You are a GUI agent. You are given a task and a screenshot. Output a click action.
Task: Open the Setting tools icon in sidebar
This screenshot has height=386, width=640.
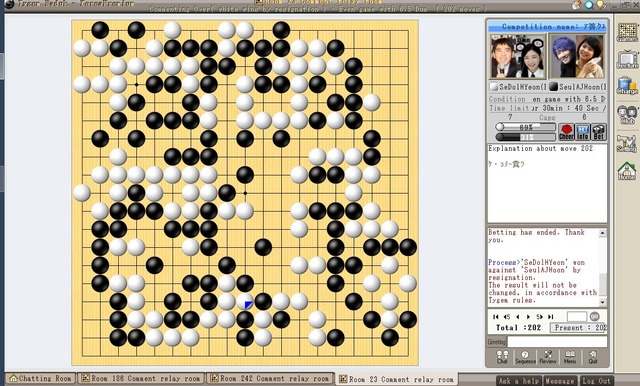(627, 143)
